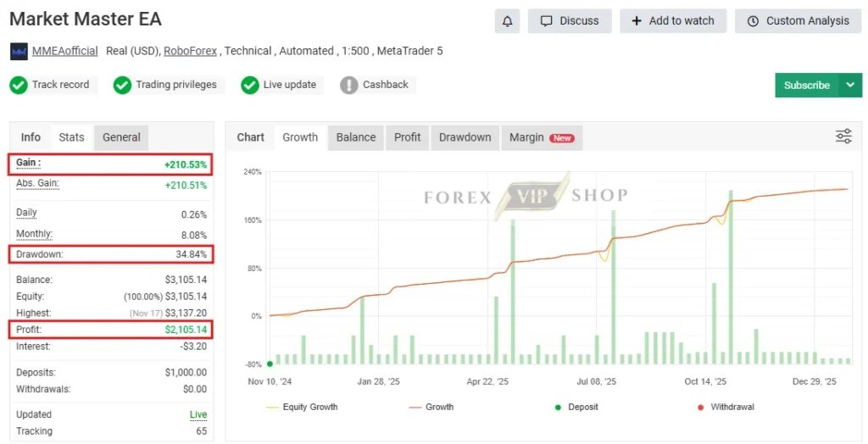This screenshot has width=868, height=444.
Task: Click the green deposit marker on chart
Action: 270,364
